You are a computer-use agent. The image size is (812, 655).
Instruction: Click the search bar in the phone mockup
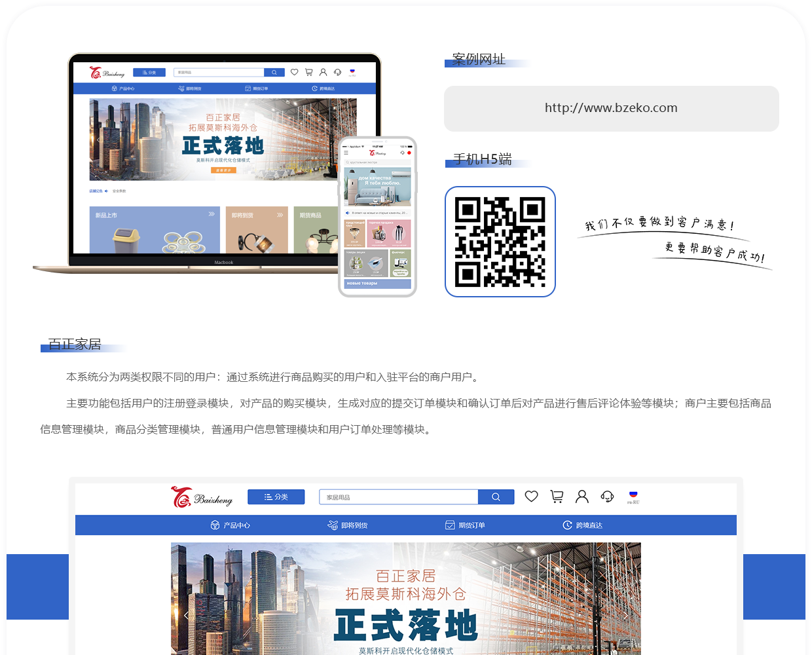coord(377,162)
